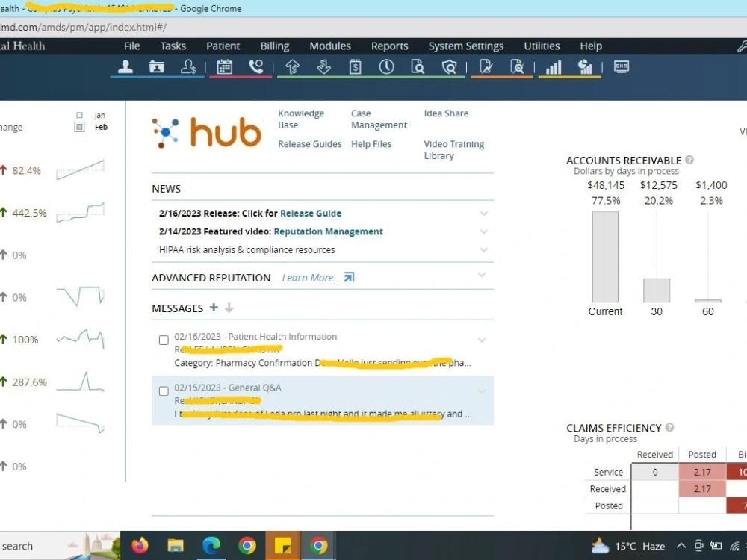Expand the 02/16/2023 message chevron
Screen dimensions: 747x560
pos(482,340)
